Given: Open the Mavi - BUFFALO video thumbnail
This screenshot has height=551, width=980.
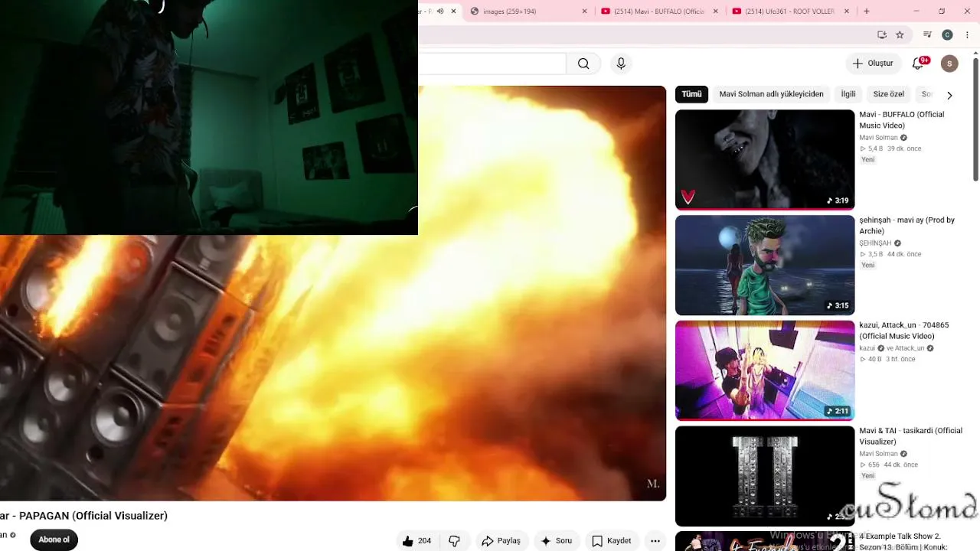Looking at the screenshot, I should click(x=765, y=159).
